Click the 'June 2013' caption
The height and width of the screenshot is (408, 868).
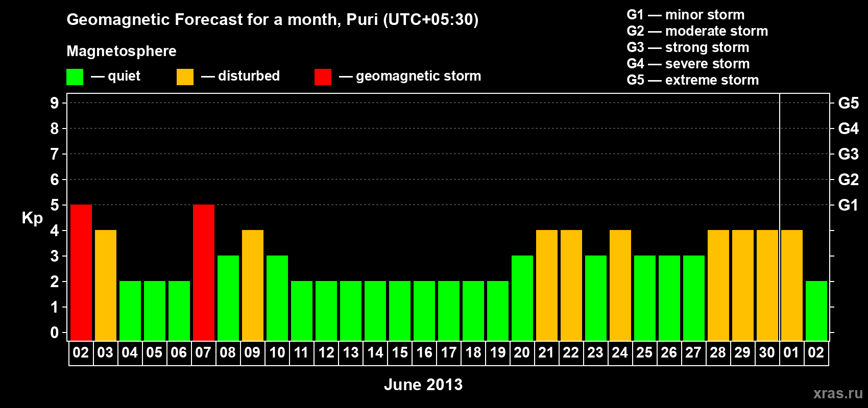point(423,385)
